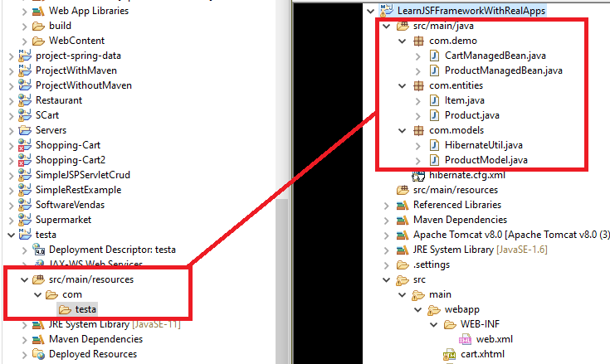Viewport: 610px width, 364px height.
Task: Select the main folder under src
Action: pos(440,294)
